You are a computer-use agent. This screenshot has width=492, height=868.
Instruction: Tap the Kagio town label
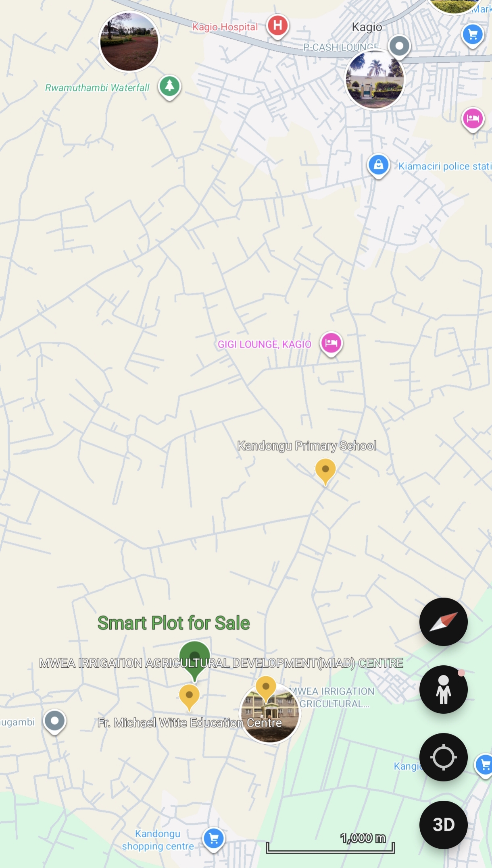point(367,27)
